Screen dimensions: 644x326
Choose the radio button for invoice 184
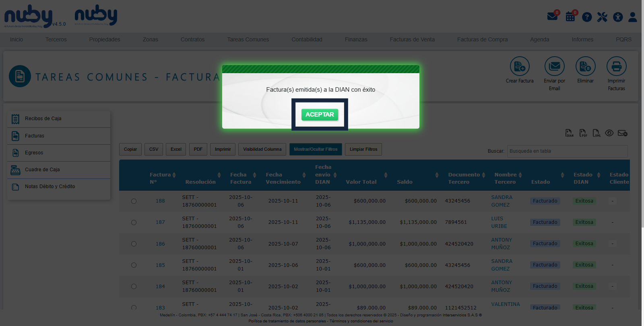pos(134,286)
